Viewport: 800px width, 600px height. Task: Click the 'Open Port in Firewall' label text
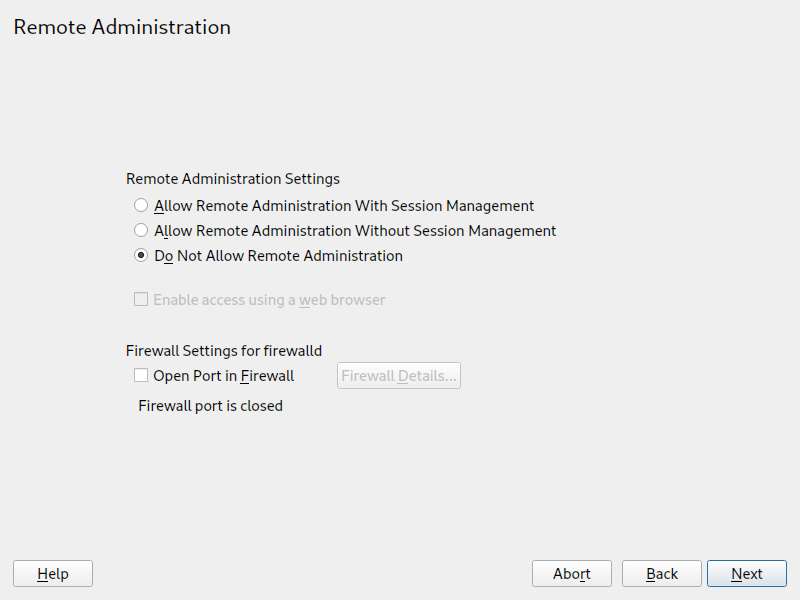[223, 376]
